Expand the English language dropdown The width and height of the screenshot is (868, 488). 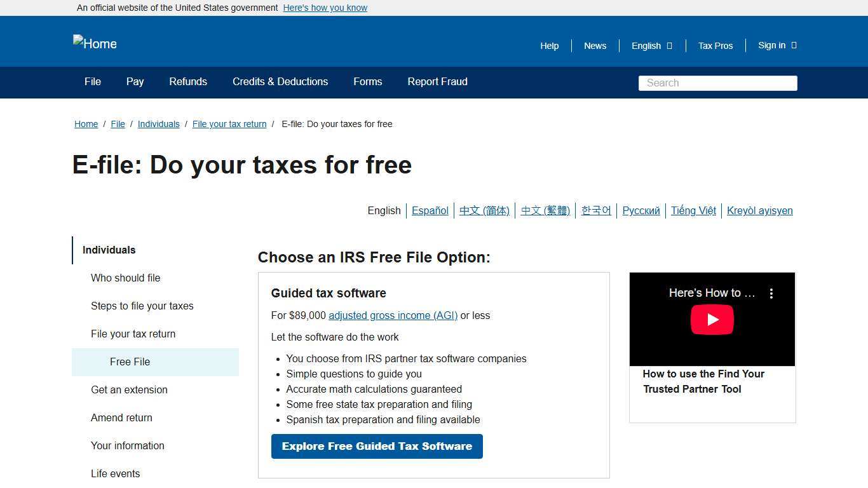click(x=651, y=46)
